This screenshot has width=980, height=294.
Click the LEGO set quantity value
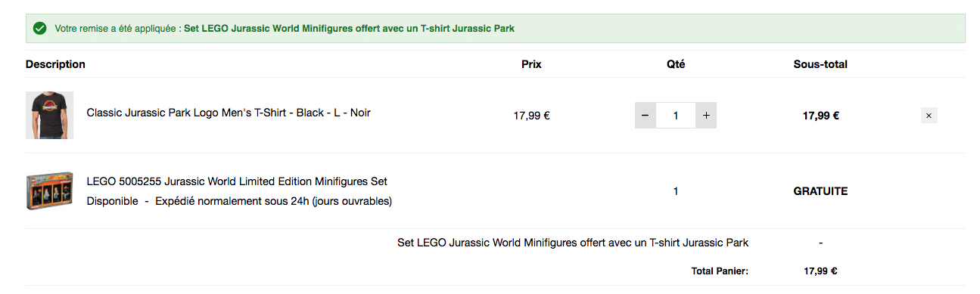(x=676, y=191)
